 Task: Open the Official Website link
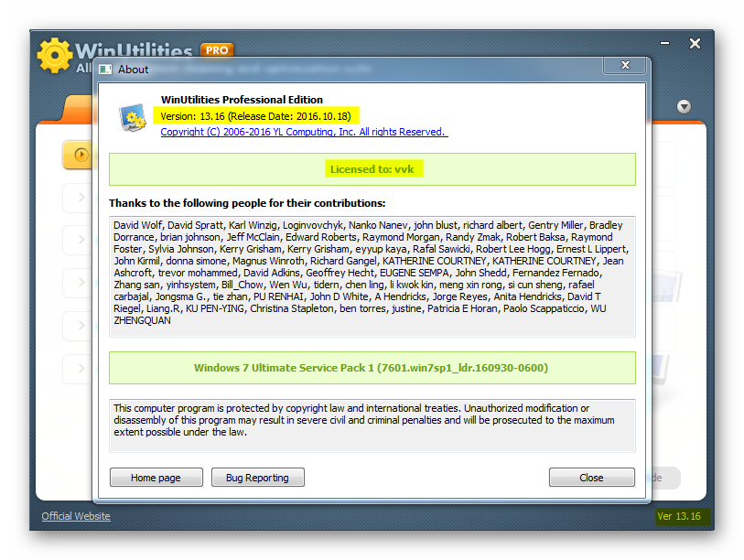click(x=76, y=516)
